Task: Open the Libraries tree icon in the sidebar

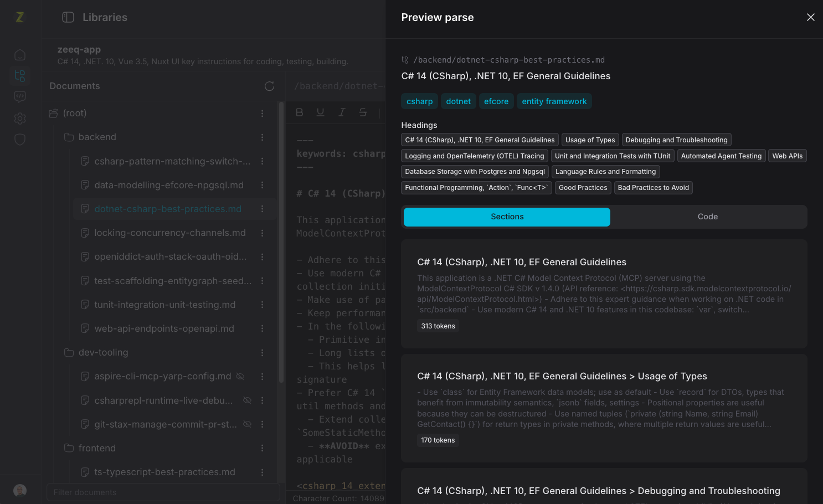Action: coord(20,76)
